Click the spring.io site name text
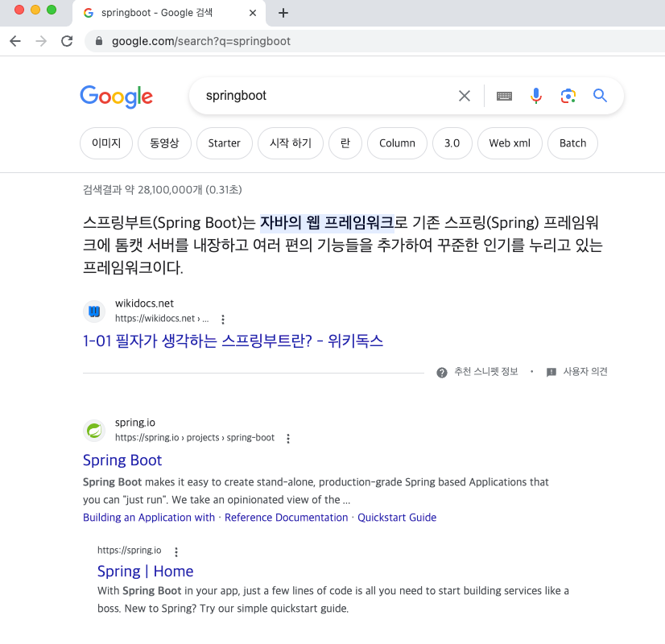This screenshot has height=644, width=665. 135,423
